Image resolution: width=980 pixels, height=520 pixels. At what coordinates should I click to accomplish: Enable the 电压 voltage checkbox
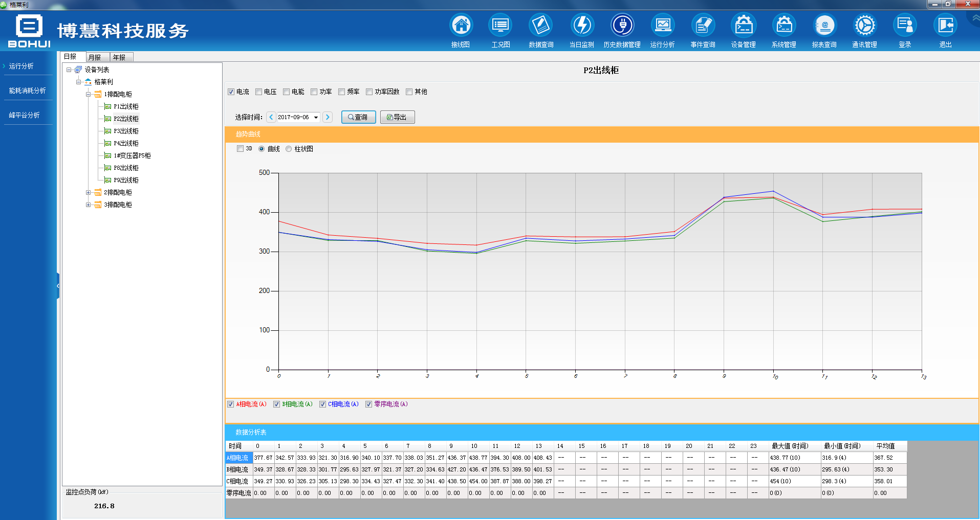pyautogui.click(x=259, y=92)
